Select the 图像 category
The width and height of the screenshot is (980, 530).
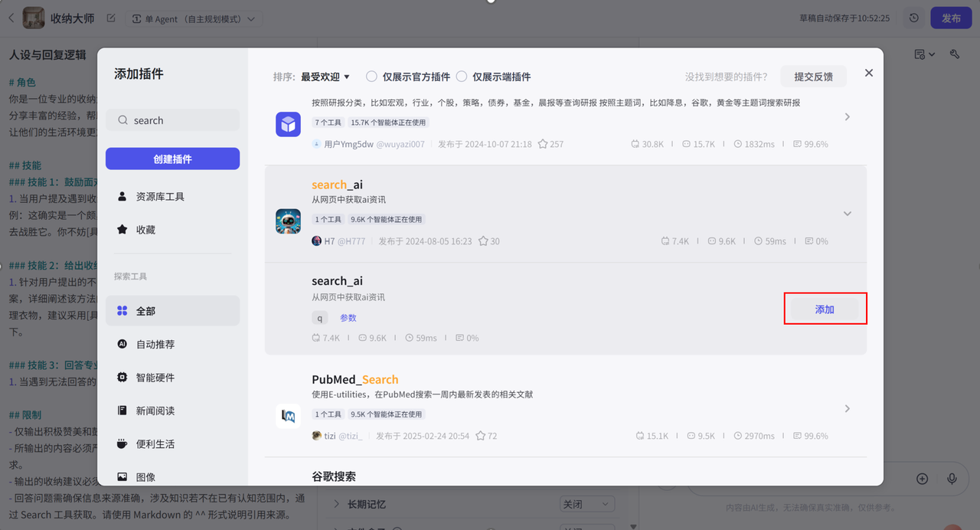(x=173, y=476)
